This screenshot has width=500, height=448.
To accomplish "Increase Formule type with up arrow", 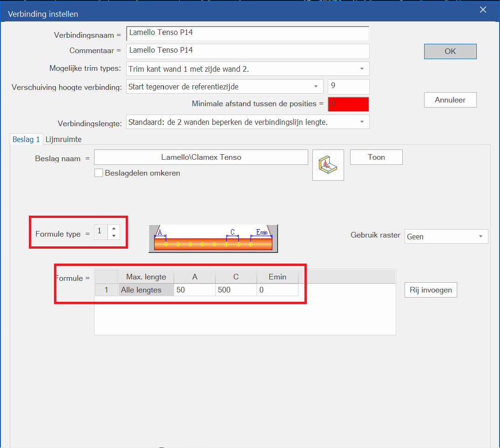I will 114,229.
